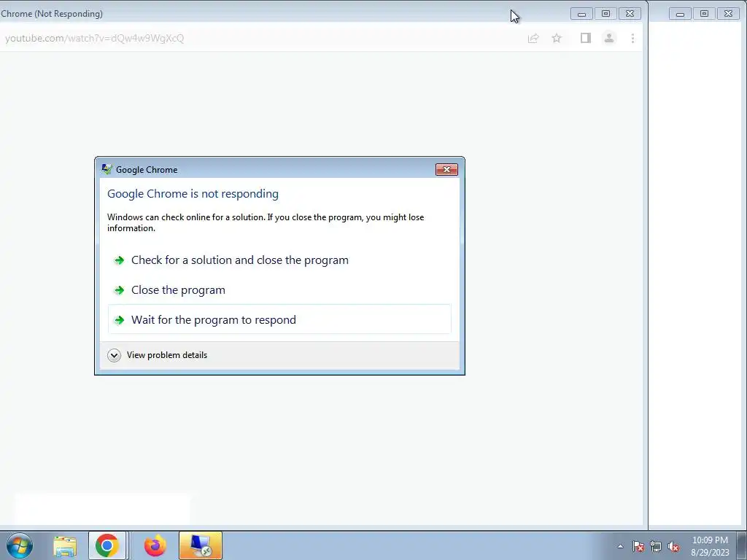This screenshot has height=560, width=747.
Task: Open the Action Center flag icon
Action: [x=638, y=546]
